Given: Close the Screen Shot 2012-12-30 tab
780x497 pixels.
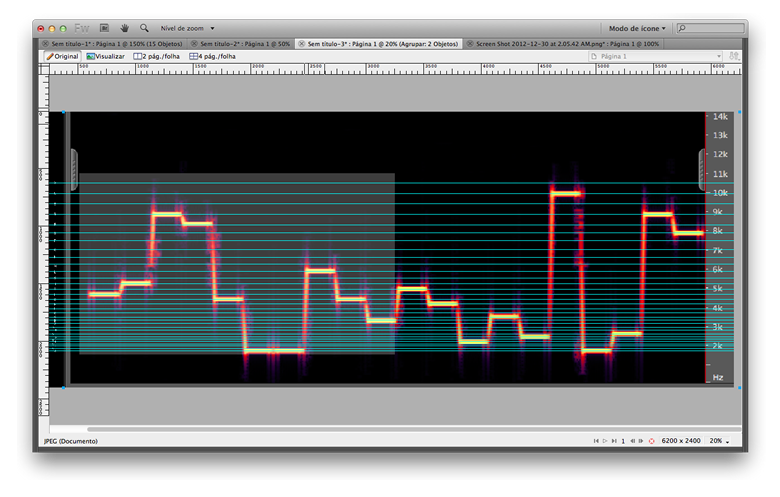Looking at the screenshot, I should (x=470, y=44).
